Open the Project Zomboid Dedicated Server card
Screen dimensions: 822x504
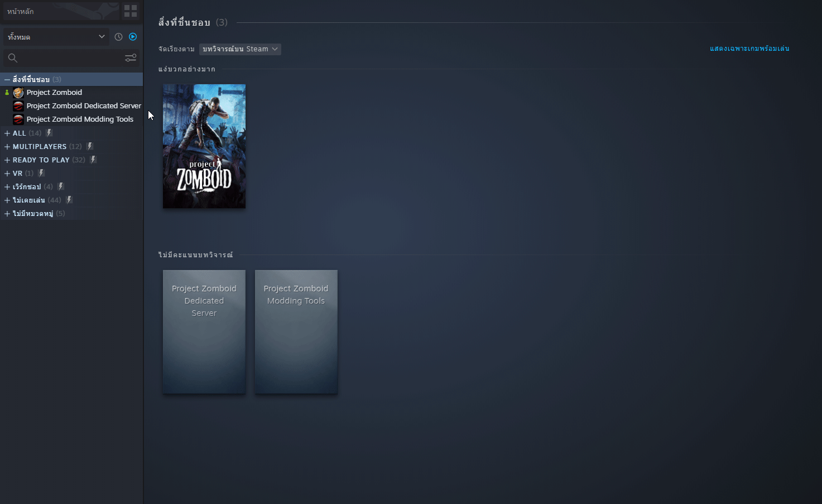pyautogui.click(x=204, y=332)
